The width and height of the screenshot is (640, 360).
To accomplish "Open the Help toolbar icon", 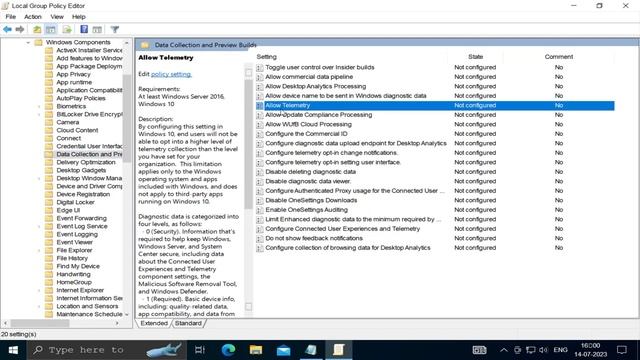I will [84, 29].
